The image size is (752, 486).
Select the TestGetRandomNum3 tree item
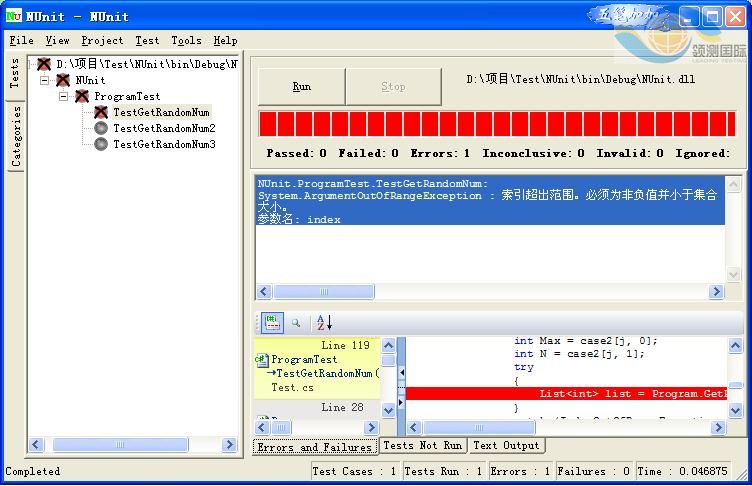coord(164,144)
